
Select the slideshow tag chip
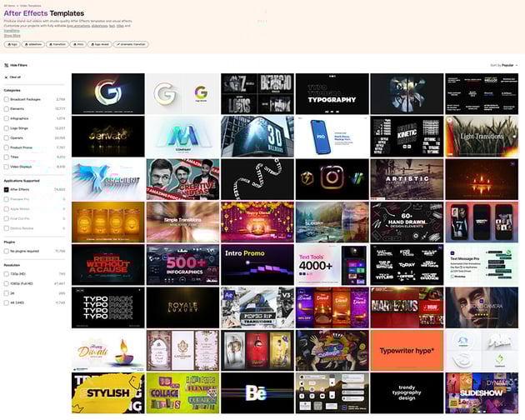(33, 44)
